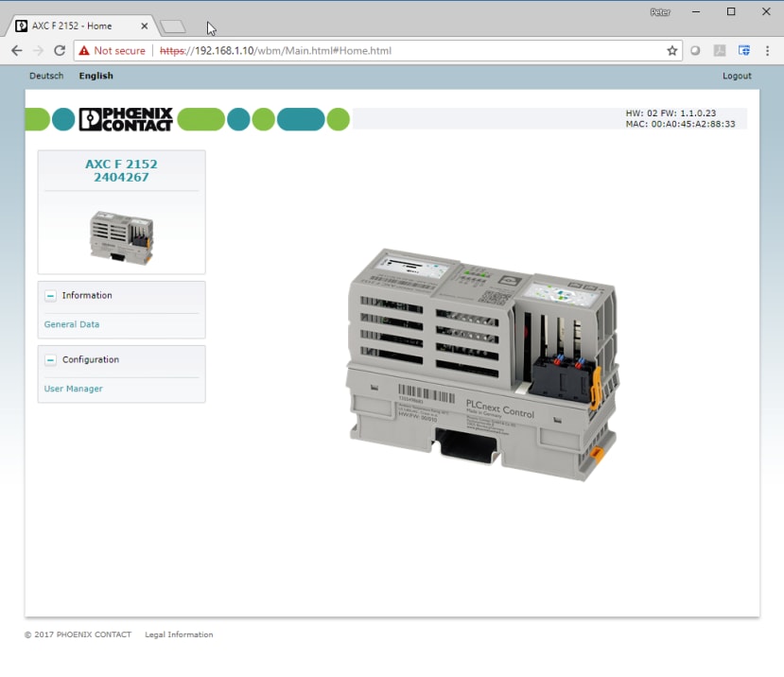The image size is (784, 677).
Task: Bookmark this page with the star icon
Action: [672, 50]
